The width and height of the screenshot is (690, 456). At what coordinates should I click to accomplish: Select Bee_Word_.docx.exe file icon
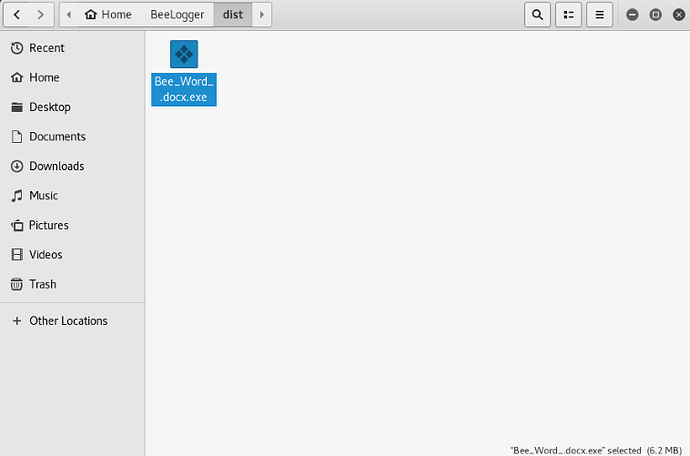(x=184, y=55)
